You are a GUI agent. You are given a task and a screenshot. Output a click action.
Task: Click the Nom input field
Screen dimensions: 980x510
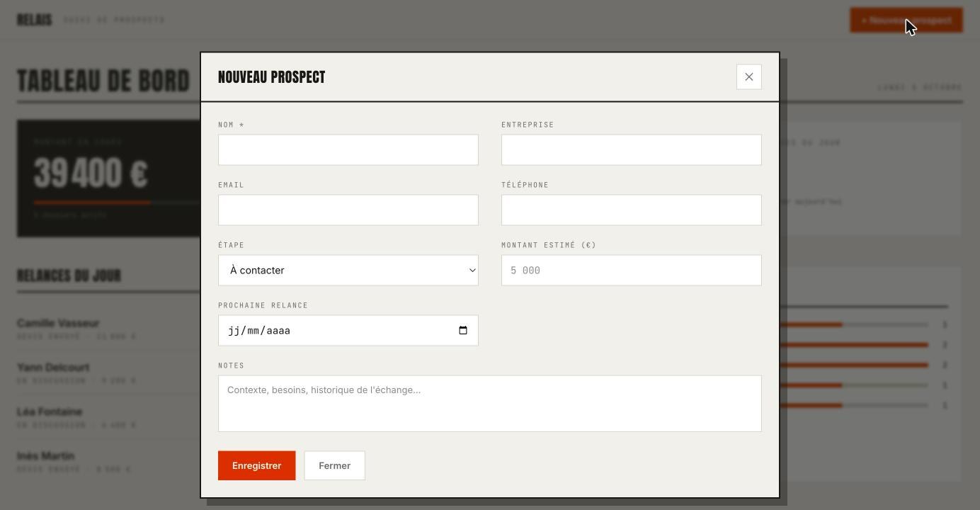click(348, 150)
